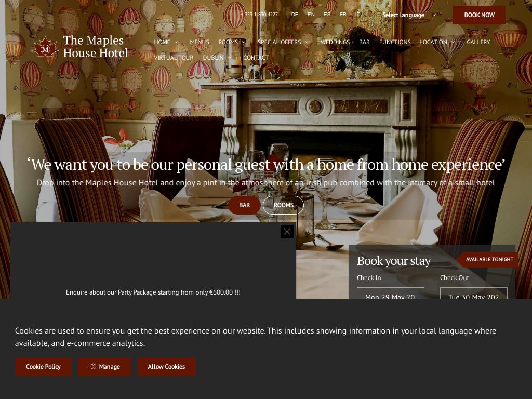The image size is (532, 399).
Task: Switch site language to DE
Action: [x=295, y=14]
